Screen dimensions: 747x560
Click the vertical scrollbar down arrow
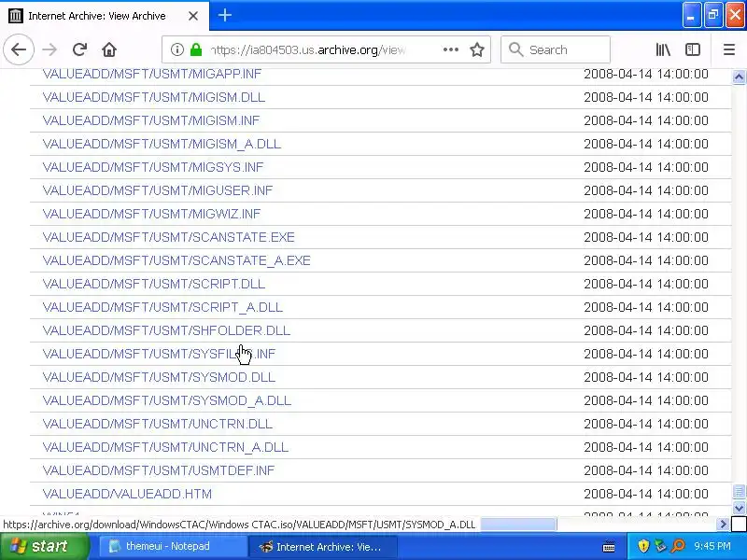[x=739, y=508]
